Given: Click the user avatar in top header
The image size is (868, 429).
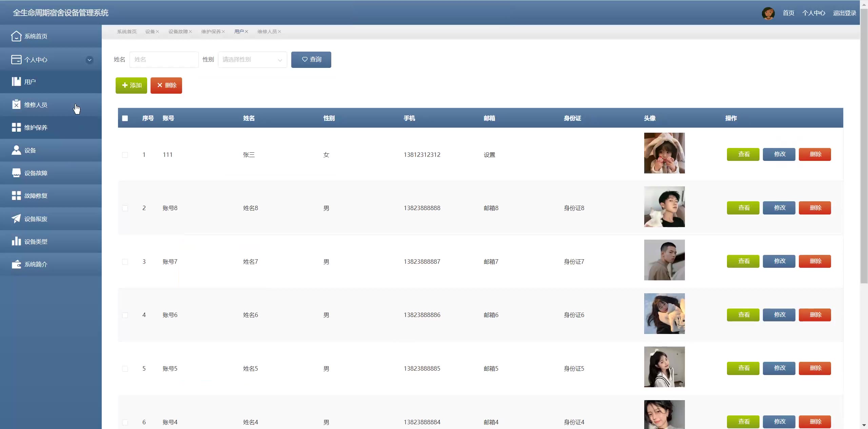Looking at the screenshot, I should click(x=768, y=13).
